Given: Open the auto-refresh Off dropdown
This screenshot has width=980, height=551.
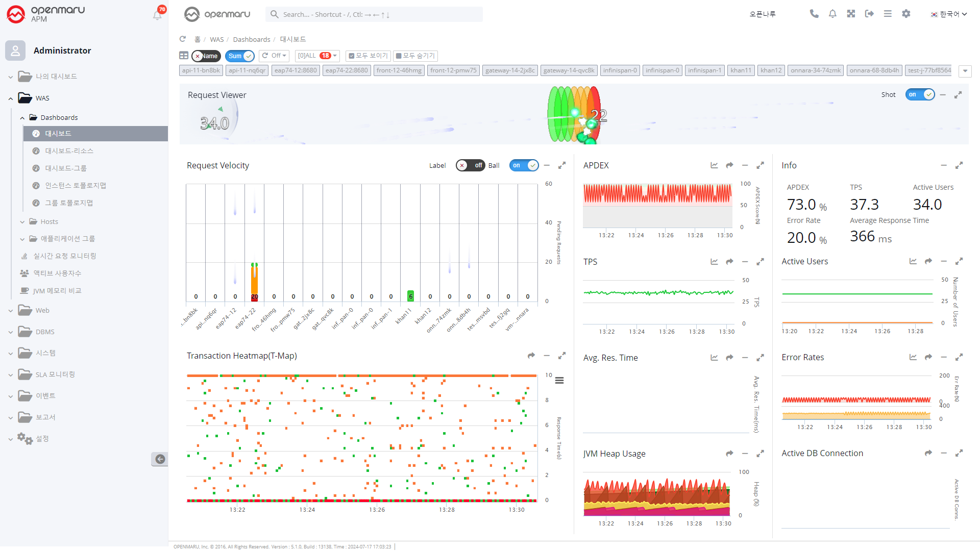Looking at the screenshot, I should coord(274,56).
